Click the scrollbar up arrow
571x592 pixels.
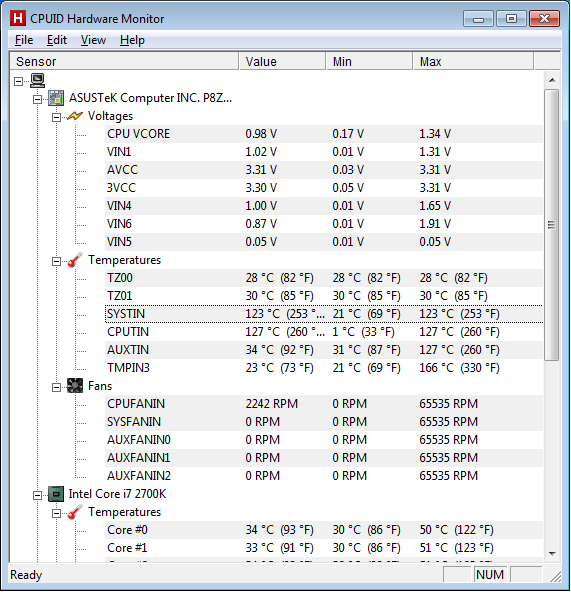pyautogui.click(x=552, y=80)
